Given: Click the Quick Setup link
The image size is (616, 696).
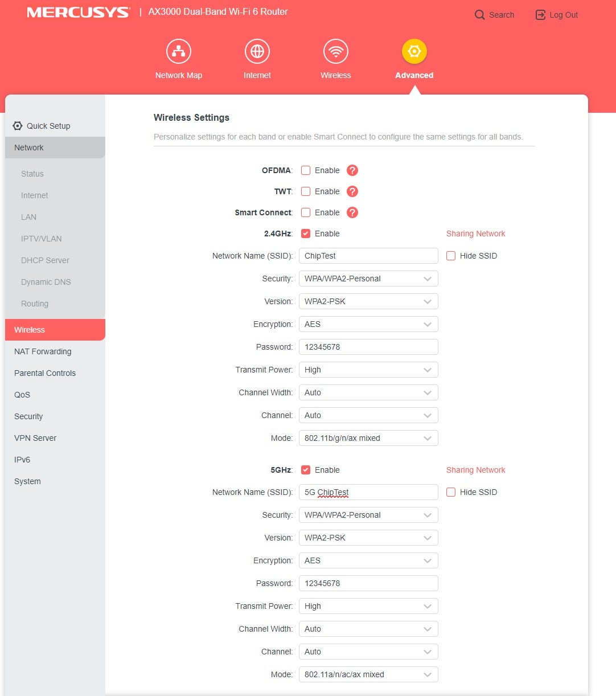Looking at the screenshot, I should [48, 126].
